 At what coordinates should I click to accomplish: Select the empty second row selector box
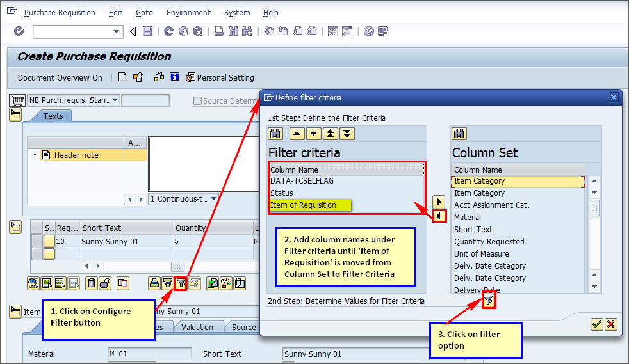[x=49, y=254]
